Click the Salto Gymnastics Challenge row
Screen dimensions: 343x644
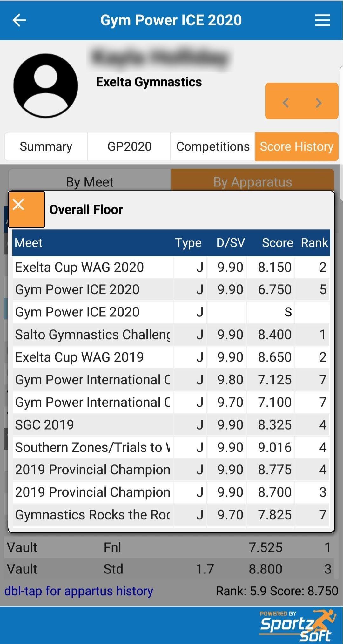[x=171, y=335]
